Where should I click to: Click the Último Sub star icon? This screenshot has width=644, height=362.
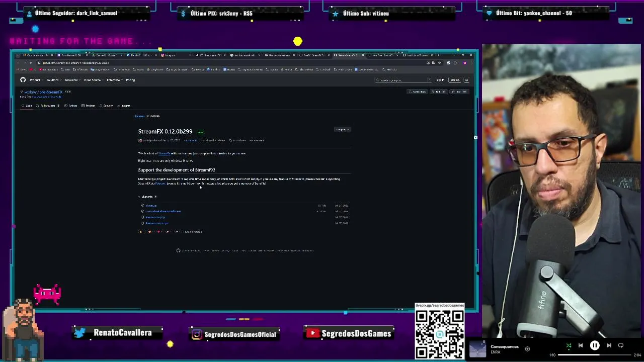(x=335, y=14)
